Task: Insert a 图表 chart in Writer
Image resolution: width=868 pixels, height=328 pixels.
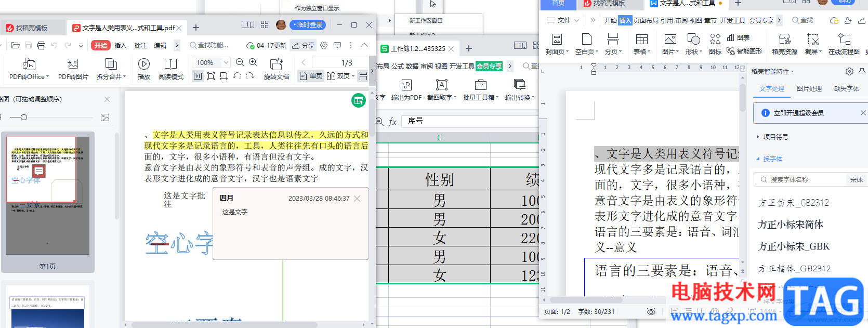Action: (739, 37)
